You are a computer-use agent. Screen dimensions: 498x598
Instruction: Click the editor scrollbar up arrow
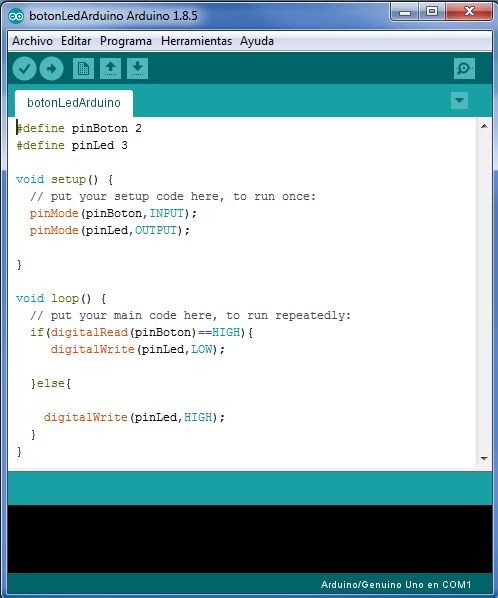click(x=484, y=126)
